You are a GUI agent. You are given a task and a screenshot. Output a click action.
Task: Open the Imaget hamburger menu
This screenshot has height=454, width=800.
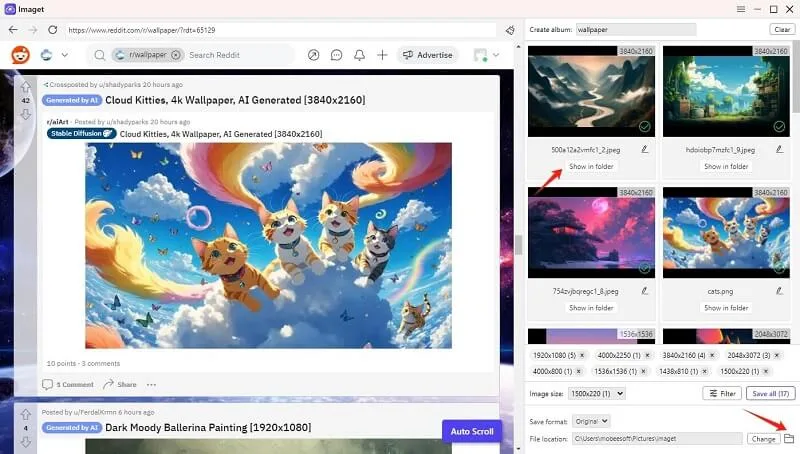coord(740,8)
